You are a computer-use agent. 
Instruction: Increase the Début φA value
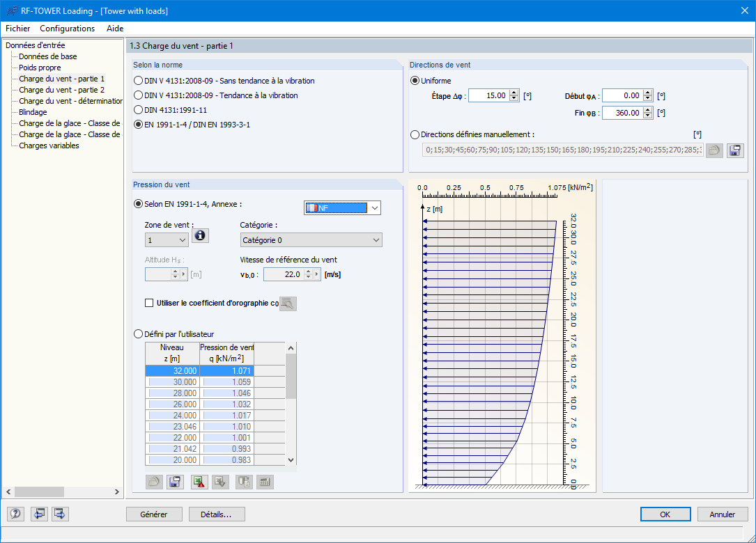click(648, 93)
